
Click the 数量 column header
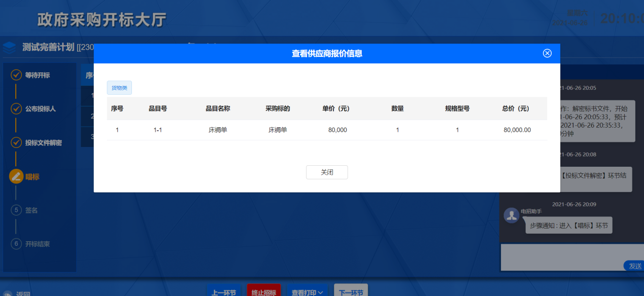coord(397,108)
